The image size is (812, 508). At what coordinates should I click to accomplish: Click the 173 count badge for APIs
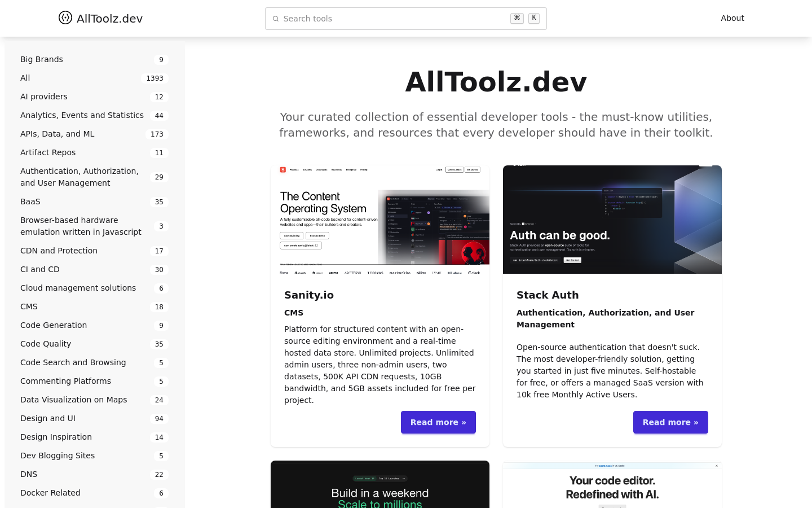pyautogui.click(x=157, y=134)
